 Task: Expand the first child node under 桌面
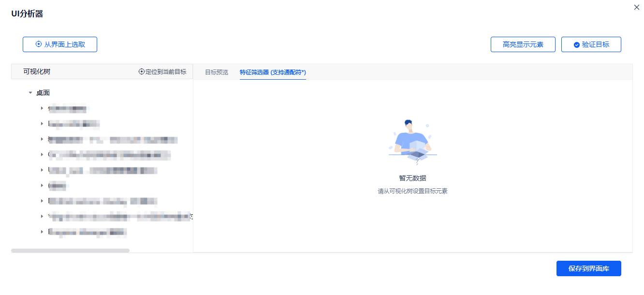42,108
